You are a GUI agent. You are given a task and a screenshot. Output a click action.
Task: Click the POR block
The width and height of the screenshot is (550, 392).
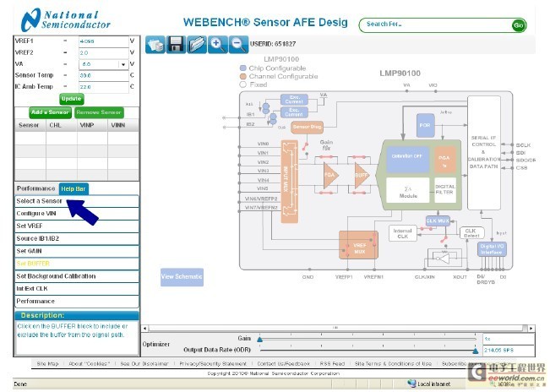(x=425, y=126)
